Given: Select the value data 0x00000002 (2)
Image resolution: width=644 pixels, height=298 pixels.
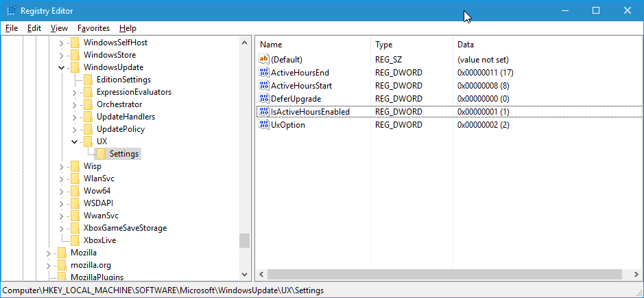Looking at the screenshot, I should 483,124.
